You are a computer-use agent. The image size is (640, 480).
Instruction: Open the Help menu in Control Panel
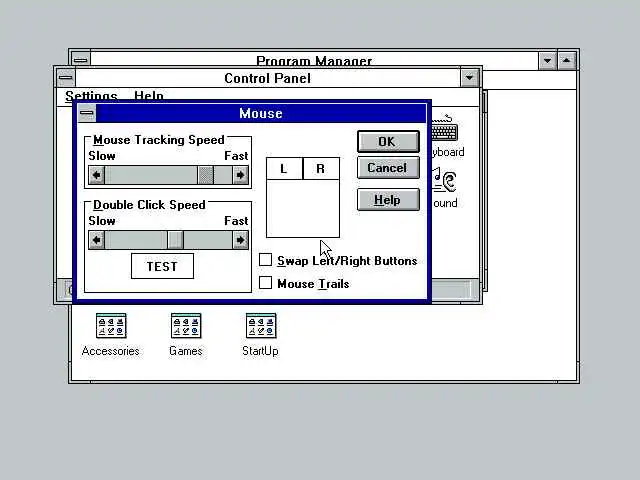[149, 96]
